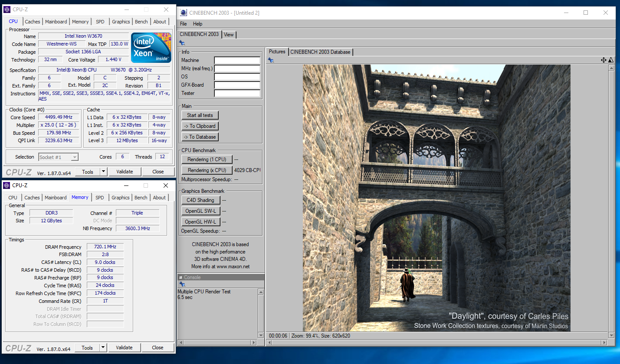
Task: Click the Core Speed value 4499.49 MHz
Action: (59, 117)
